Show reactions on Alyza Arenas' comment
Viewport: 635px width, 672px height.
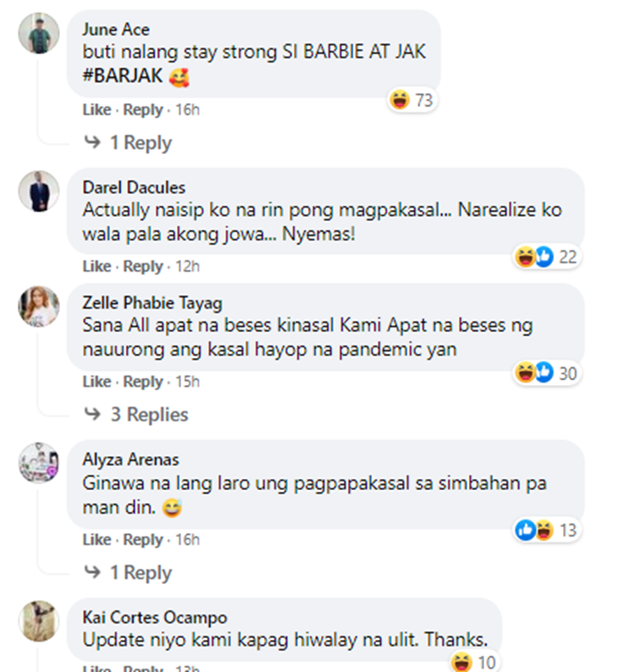coord(547,530)
